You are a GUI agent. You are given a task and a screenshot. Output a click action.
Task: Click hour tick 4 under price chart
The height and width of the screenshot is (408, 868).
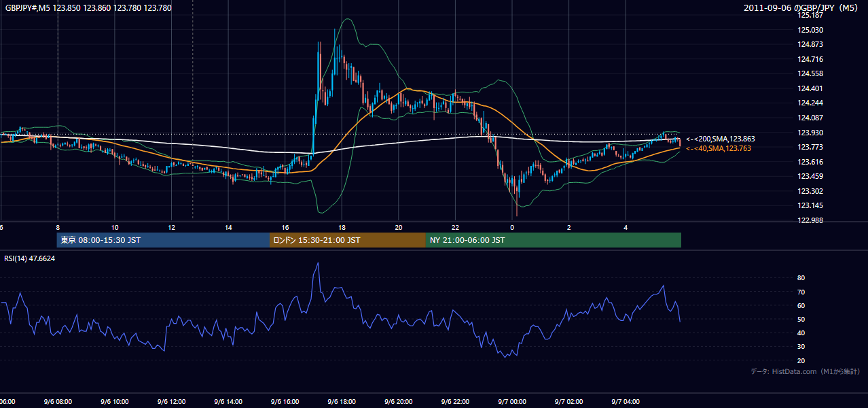click(626, 228)
